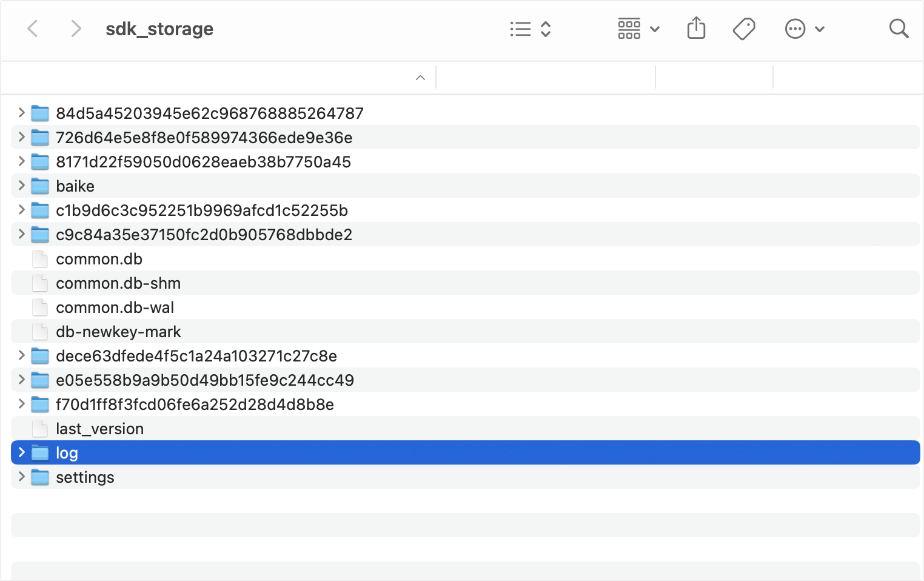Expand the settings folder
The height and width of the screenshot is (581, 924).
[22, 477]
